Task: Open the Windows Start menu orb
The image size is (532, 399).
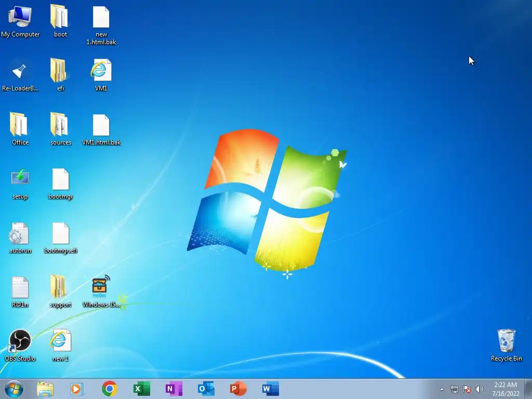Action: [14, 389]
